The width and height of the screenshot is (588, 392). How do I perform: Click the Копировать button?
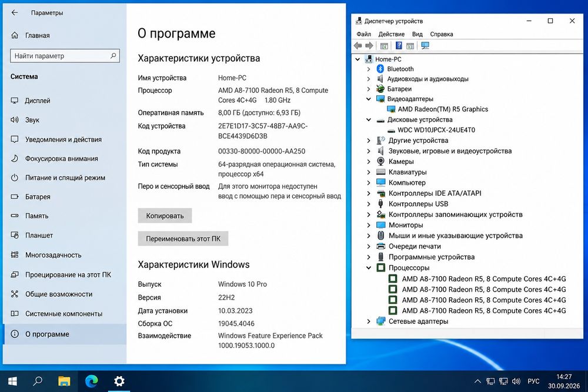(x=165, y=216)
